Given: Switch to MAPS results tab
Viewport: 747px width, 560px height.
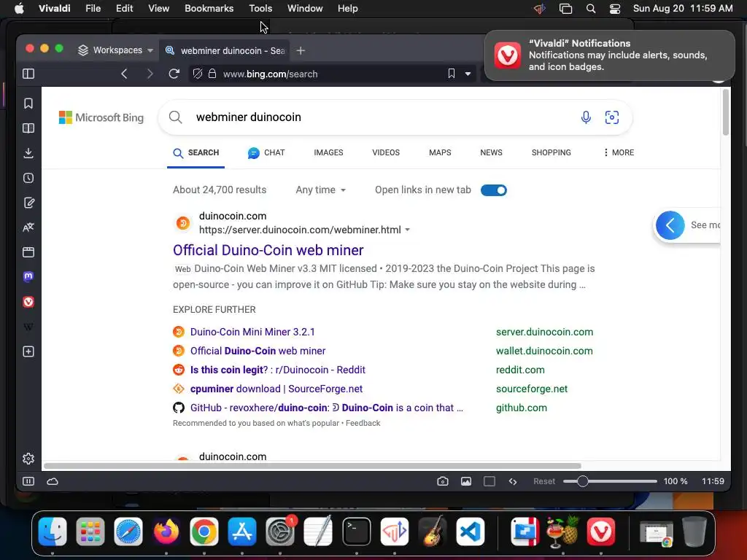Looking at the screenshot, I should point(440,152).
